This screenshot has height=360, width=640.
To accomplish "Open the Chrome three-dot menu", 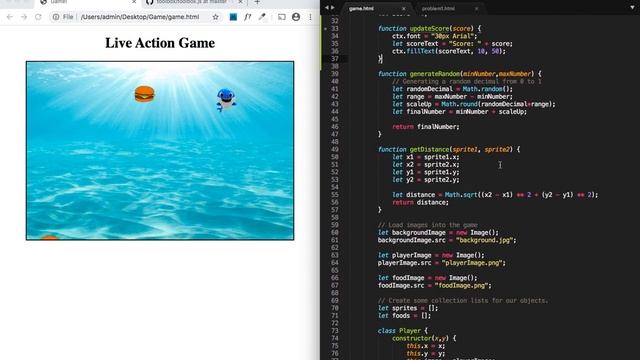I will pos(310,17).
